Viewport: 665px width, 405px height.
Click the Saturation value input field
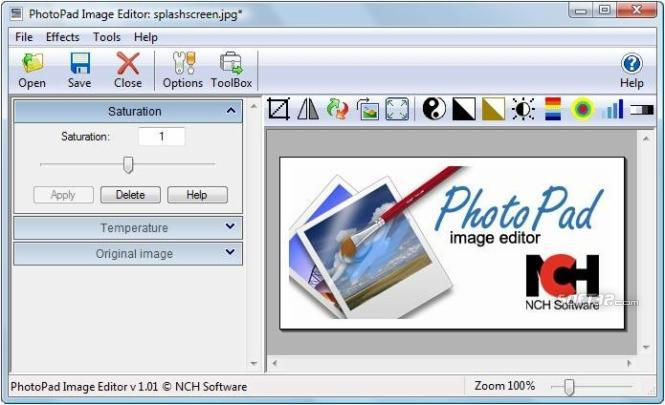pyautogui.click(x=161, y=137)
